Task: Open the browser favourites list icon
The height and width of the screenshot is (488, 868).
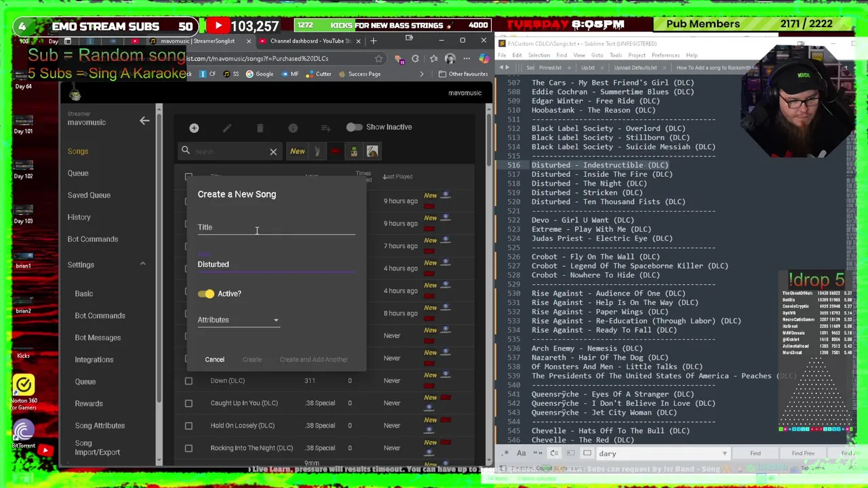Action: pyautogui.click(x=434, y=59)
